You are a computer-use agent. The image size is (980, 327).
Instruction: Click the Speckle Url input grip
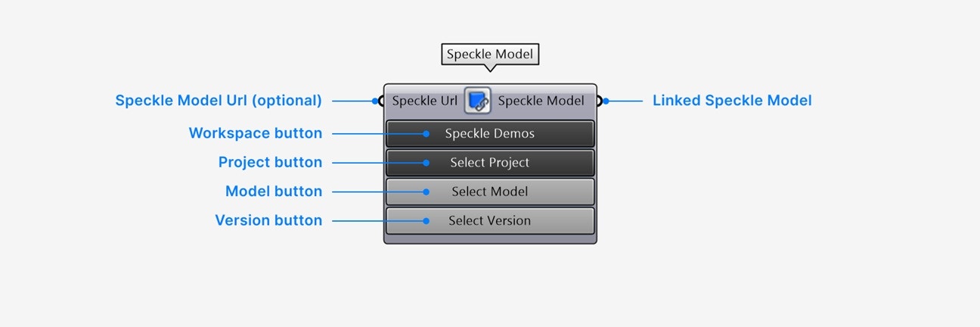pos(380,101)
